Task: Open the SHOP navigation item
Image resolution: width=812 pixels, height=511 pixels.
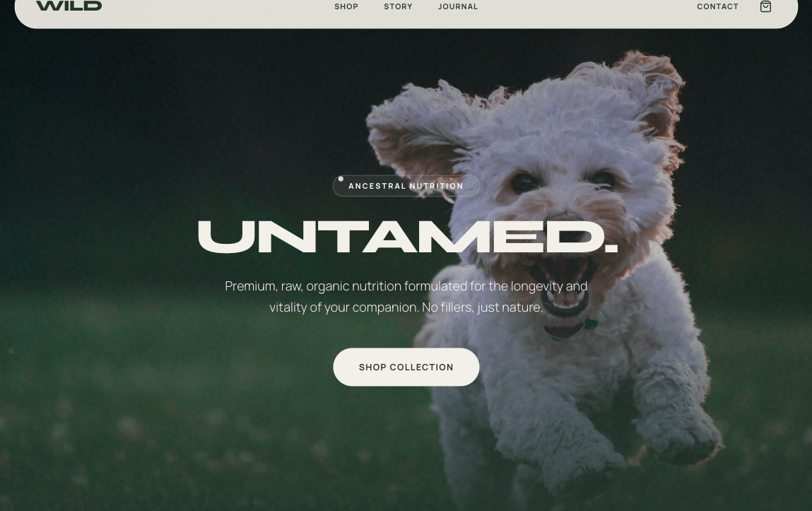Action: pyautogui.click(x=346, y=7)
